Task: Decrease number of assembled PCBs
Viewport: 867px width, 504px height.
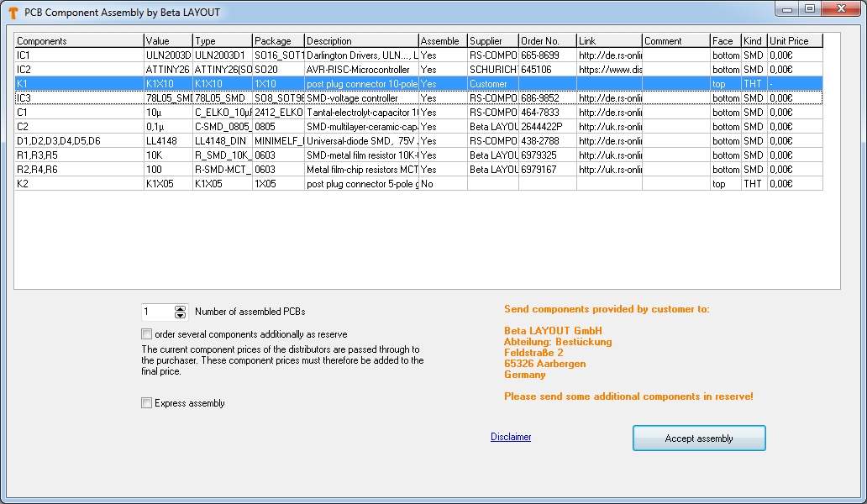Action: pos(180,316)
